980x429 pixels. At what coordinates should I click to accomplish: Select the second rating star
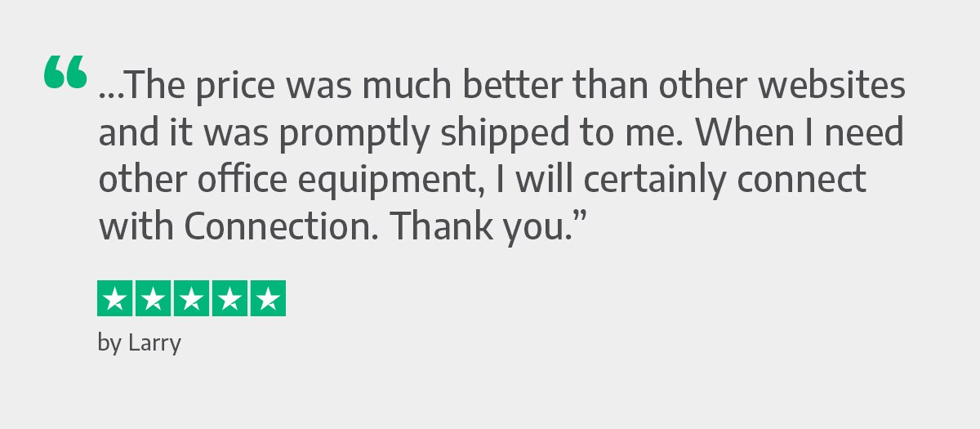tap(154, 298)
